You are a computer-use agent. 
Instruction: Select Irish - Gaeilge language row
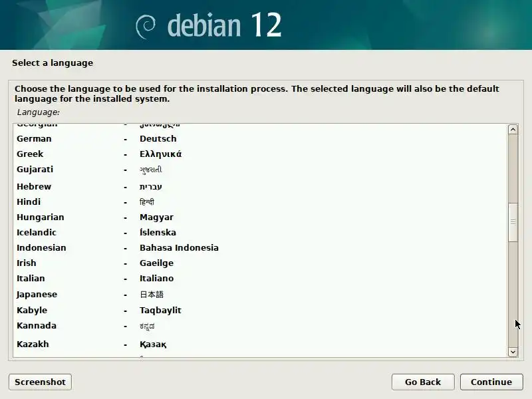point(261,263)
